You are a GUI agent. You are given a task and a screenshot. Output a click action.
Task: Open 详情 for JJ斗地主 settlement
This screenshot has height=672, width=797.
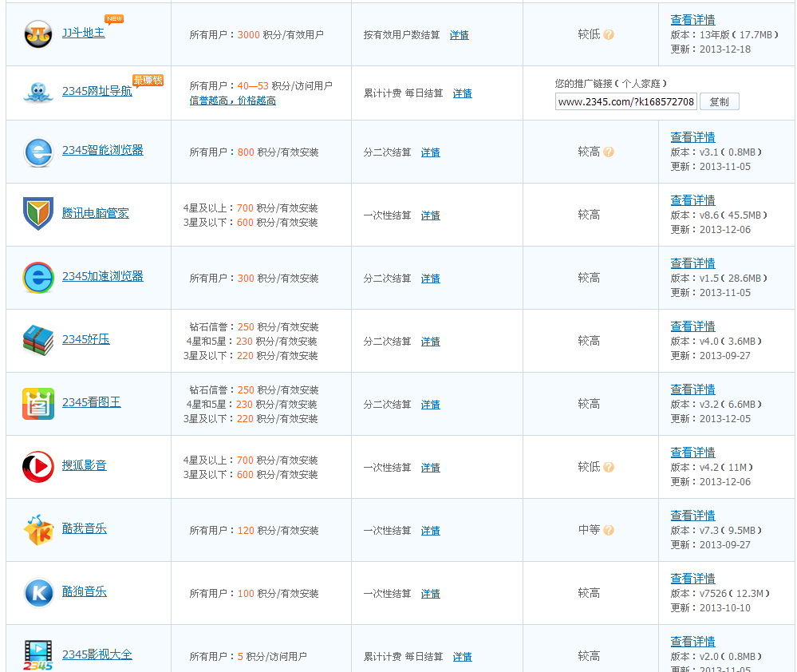click(460, 35)
